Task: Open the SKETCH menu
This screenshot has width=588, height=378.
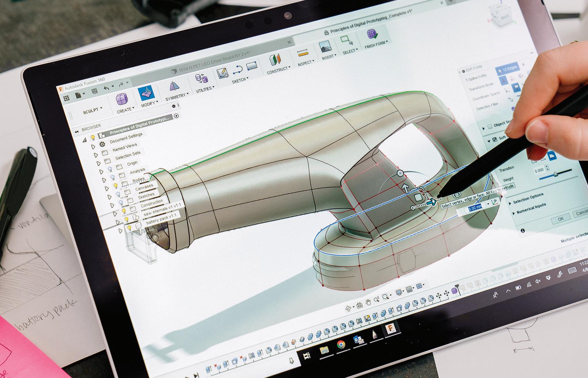Action: (x=240, y=81)
